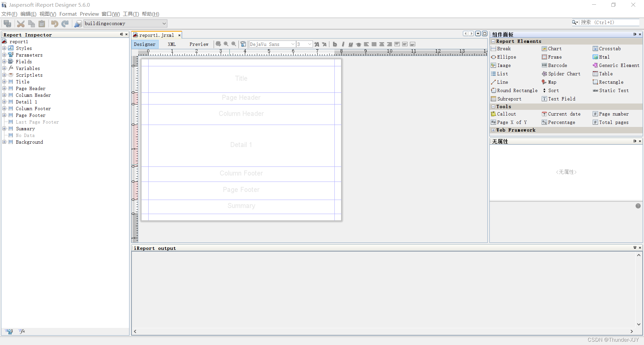Align text to top
Viewport: 644px width, 345px height.
(x=397, y=44)
